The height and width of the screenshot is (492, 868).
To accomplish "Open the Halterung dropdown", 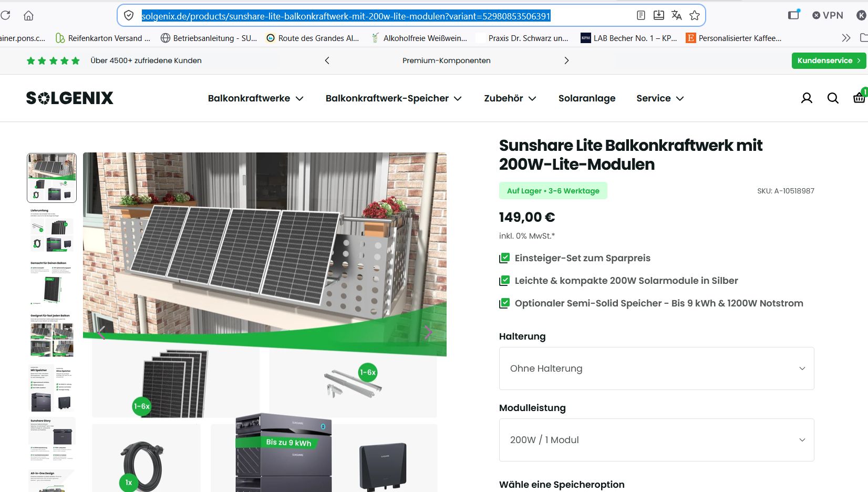I will coord(656,368).
